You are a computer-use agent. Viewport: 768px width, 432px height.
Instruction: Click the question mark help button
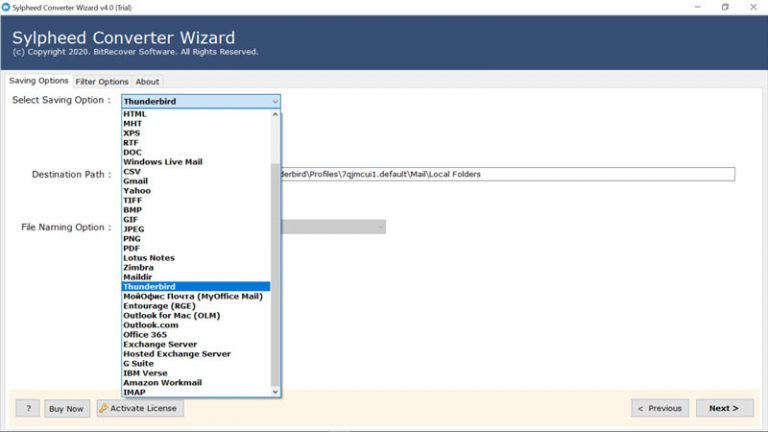click(28, 408)
